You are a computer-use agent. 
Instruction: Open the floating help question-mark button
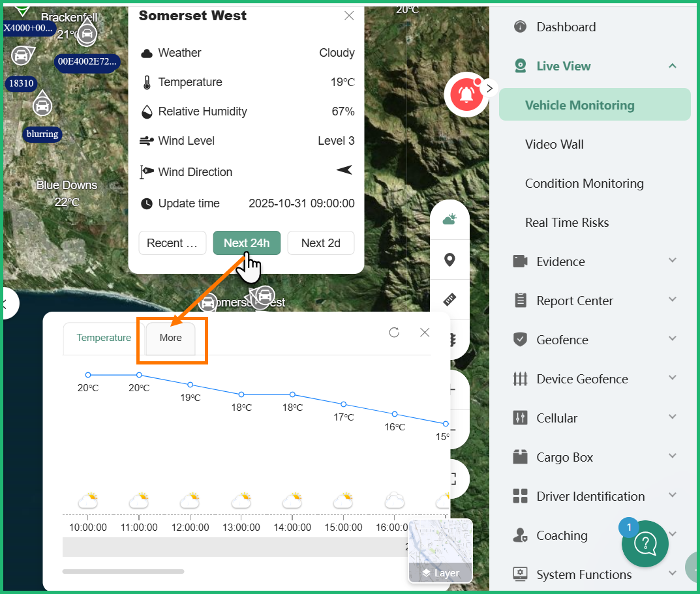pos(645,543)
